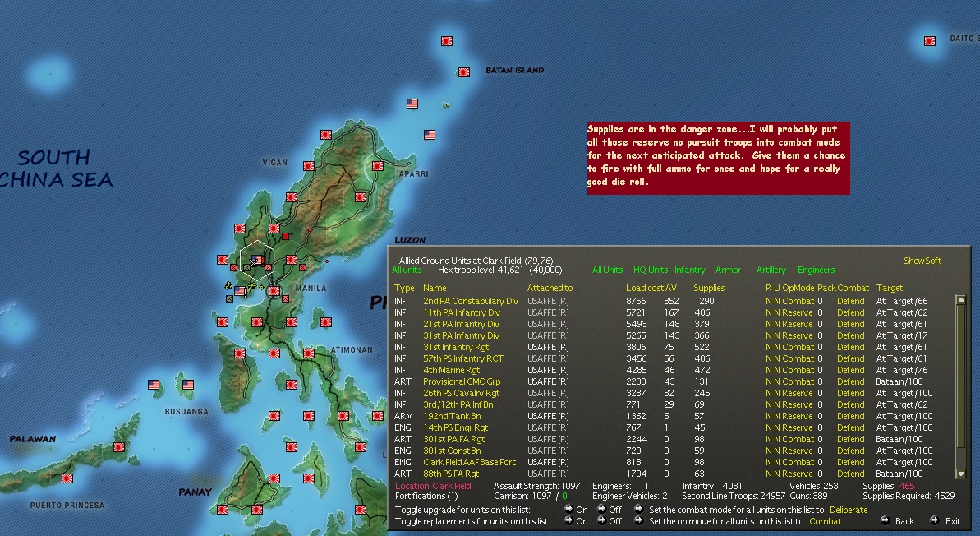
Task: Toggle Defend mode for 4th Marine Rgt
Action: [x=851, y=370]
